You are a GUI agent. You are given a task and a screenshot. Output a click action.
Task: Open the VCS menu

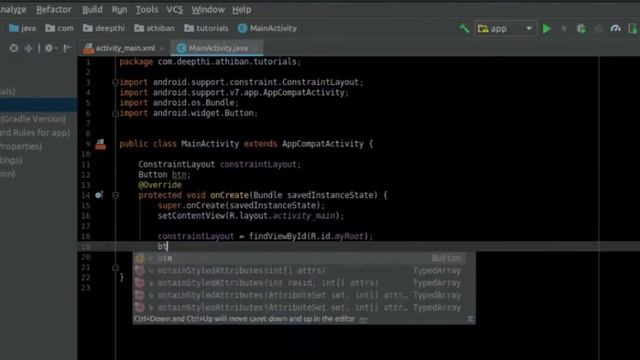click(x=175, y=9)
